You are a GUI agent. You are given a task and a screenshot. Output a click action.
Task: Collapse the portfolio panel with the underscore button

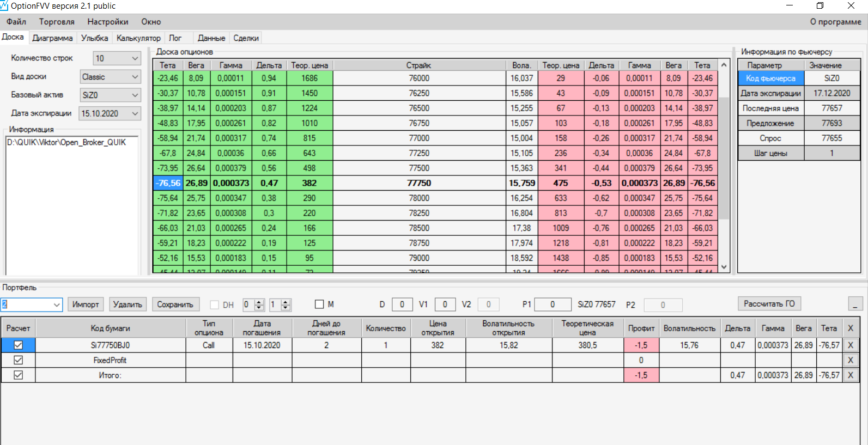tap(855, 304)
